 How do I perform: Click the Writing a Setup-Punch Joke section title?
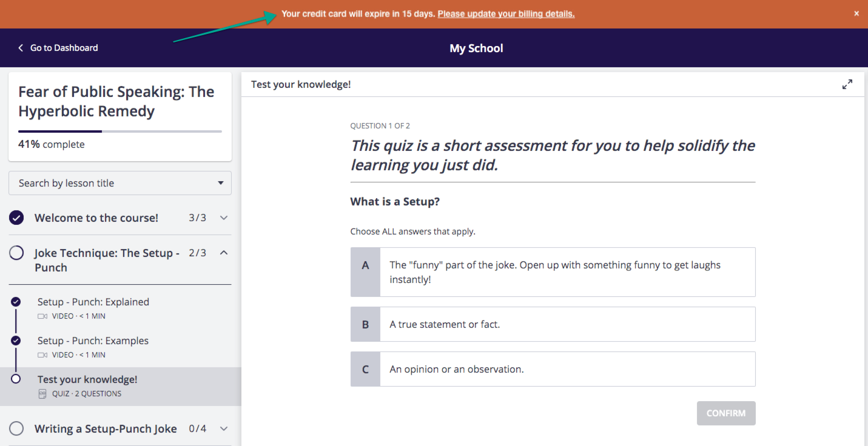point(106,428)
